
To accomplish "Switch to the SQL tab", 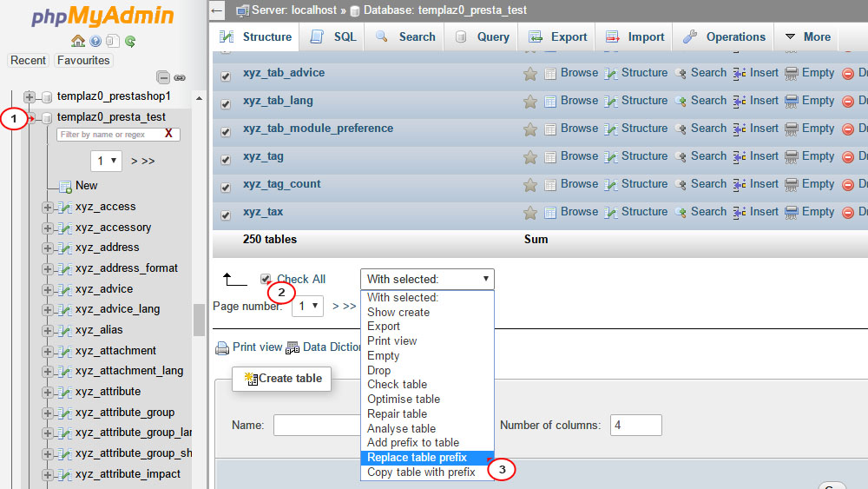I will point(334,37).
